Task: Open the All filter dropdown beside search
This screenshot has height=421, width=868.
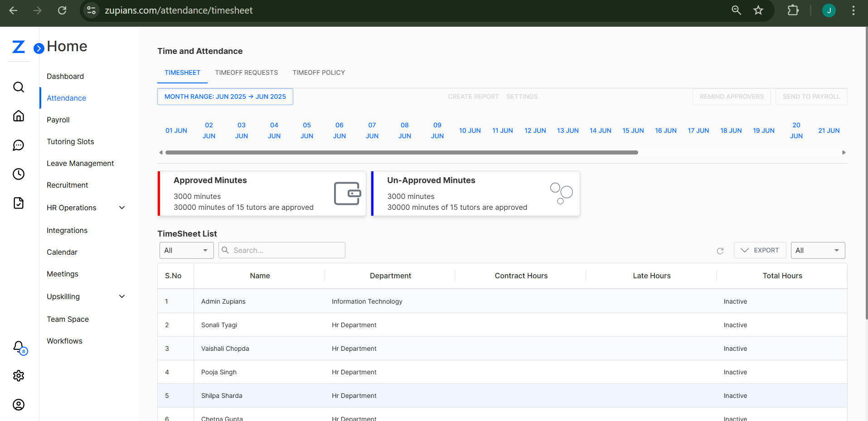Action: point(186,250)
